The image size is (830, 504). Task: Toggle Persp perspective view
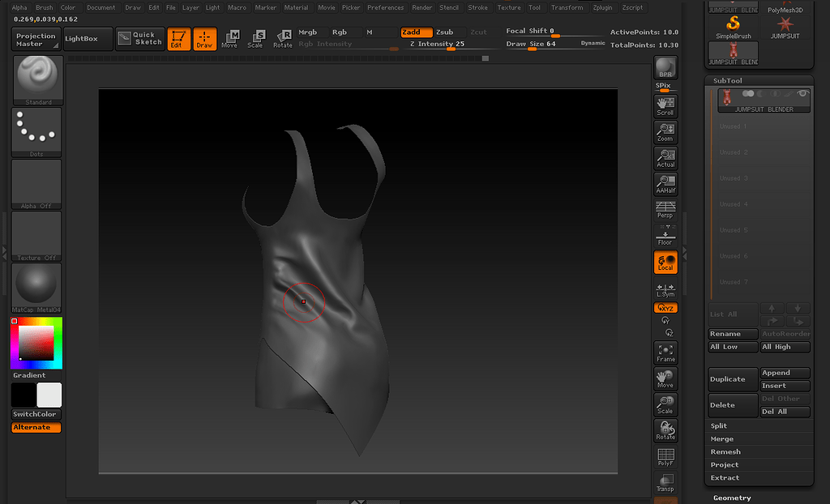coord(665,211)
